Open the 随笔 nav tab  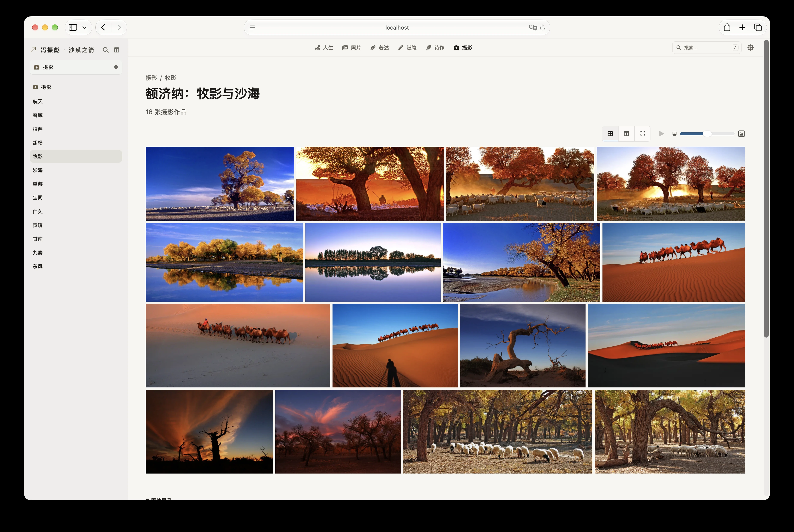[x=407, y=48]
